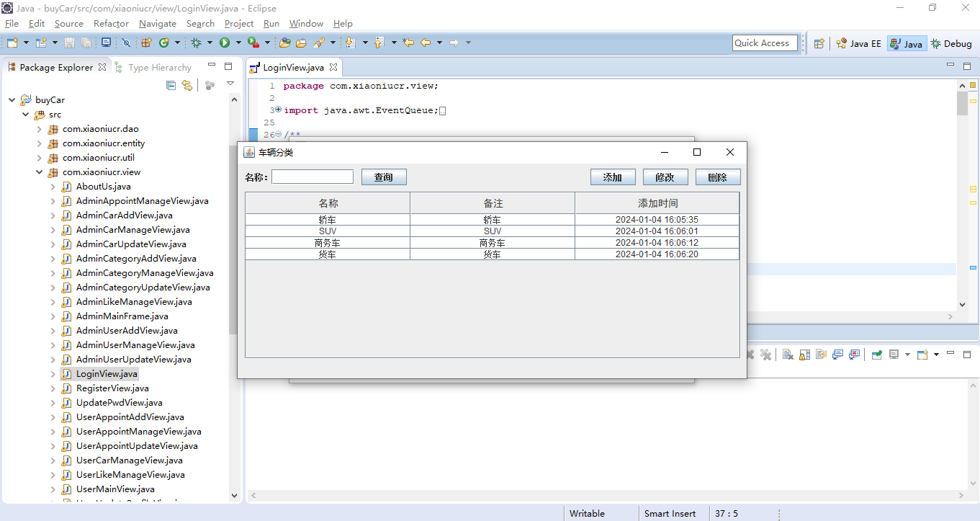Maximize the Package Explorer view
The width and height of the screenshot is (980, 521).
pos(228,66)
